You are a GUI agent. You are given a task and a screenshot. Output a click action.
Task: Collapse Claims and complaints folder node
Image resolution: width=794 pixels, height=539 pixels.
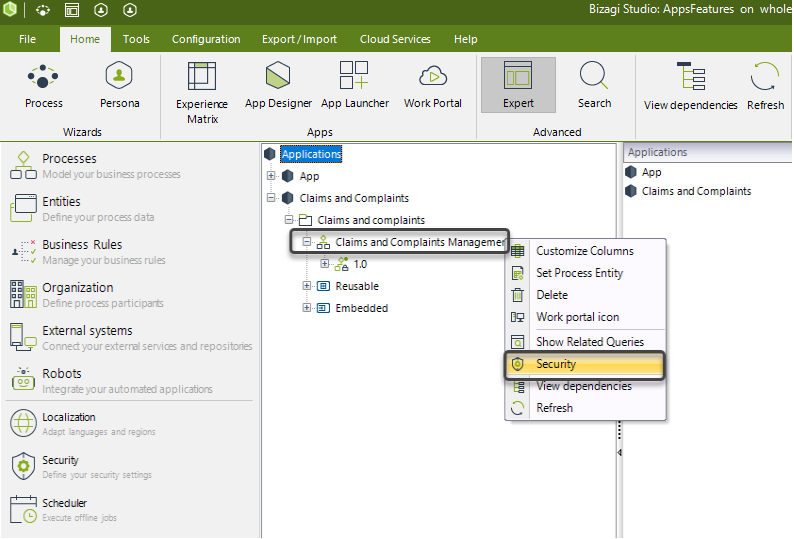[x=289, y=220]
